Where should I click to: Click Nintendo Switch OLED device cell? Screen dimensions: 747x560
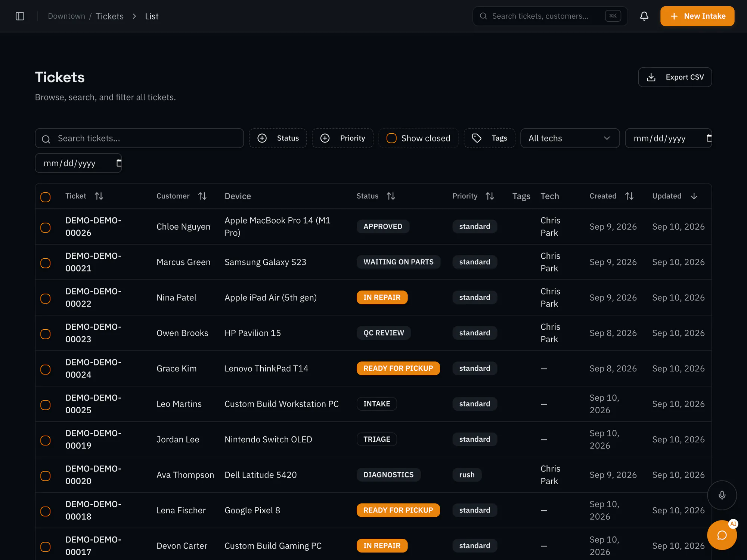click(x=268, y=439)
